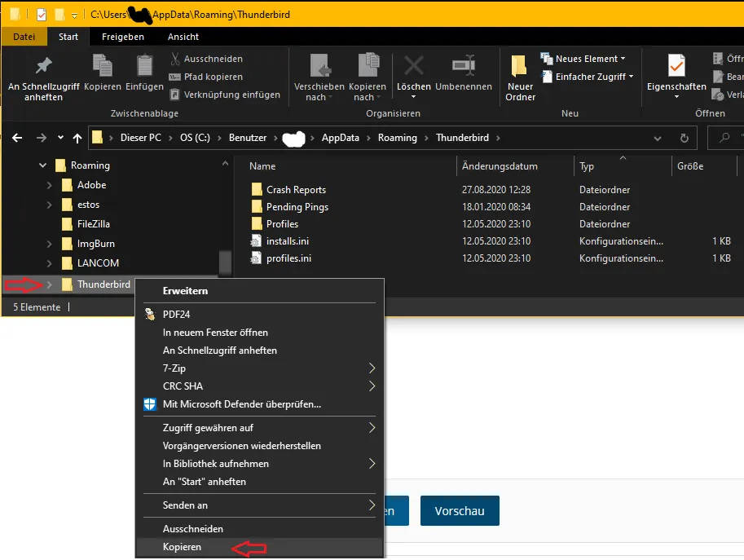Click the back navigation arrow
The width and height of the screenshot is (744, 560).
tap(17, 138)
